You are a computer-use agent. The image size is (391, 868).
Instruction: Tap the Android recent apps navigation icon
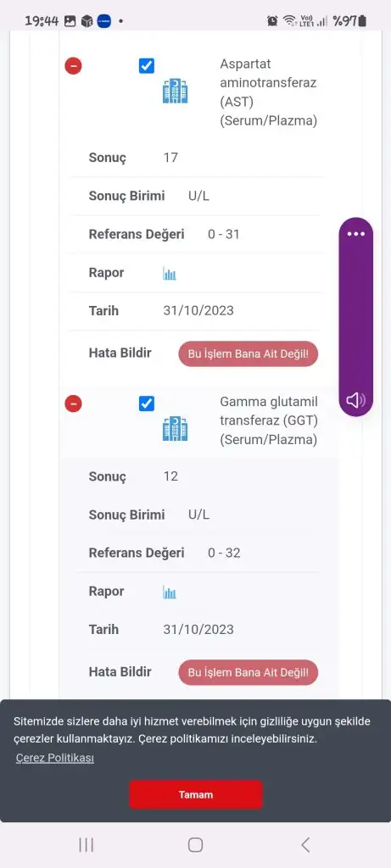(86, 845)
